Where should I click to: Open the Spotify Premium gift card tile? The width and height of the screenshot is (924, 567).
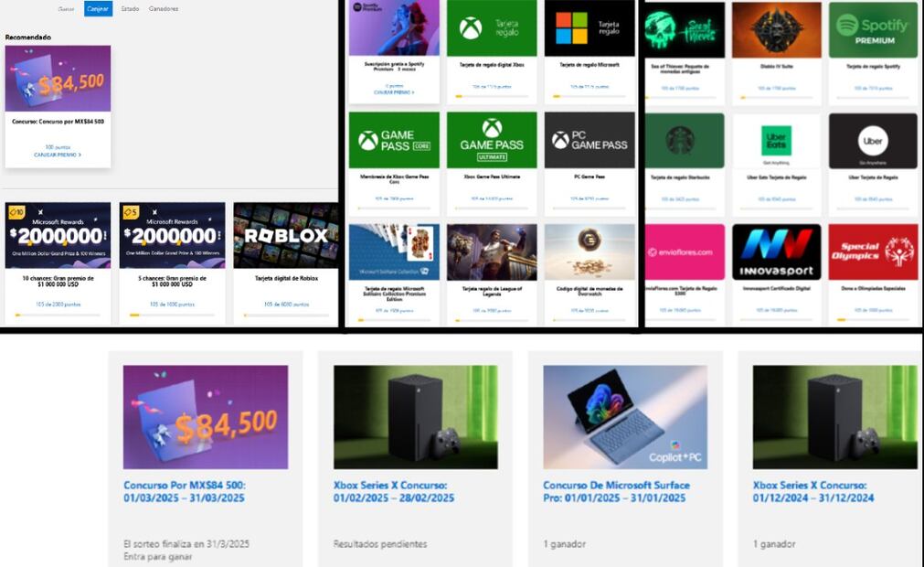[x=873, y=30]
